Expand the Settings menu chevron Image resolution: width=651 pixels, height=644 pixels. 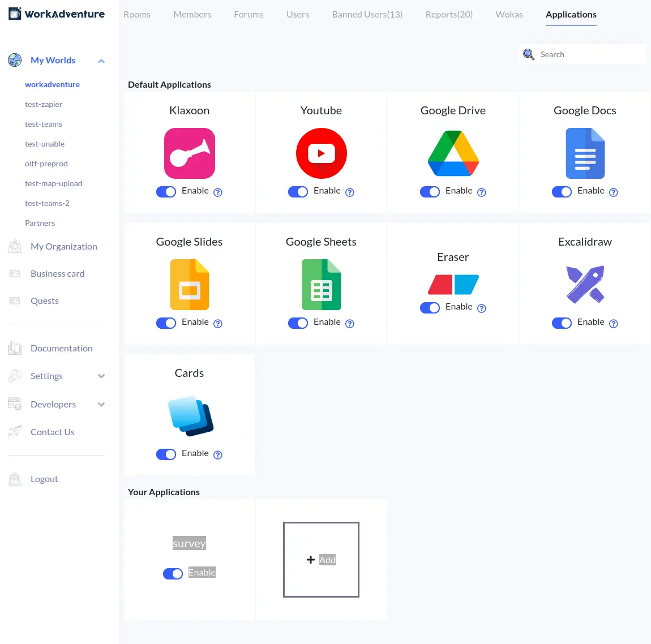(x=101, y=376)
